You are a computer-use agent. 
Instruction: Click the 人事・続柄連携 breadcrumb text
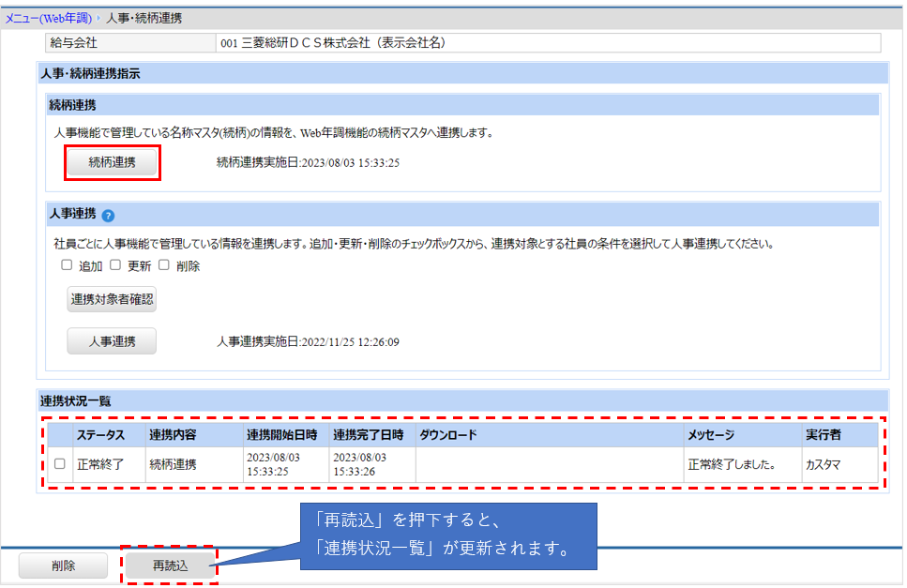pyautogui.click(x=144, y=19)
